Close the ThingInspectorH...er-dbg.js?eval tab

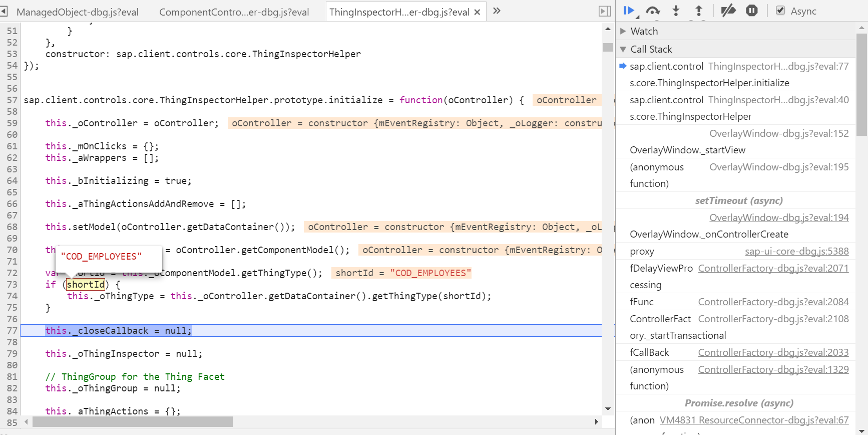[x=478, y=12]
